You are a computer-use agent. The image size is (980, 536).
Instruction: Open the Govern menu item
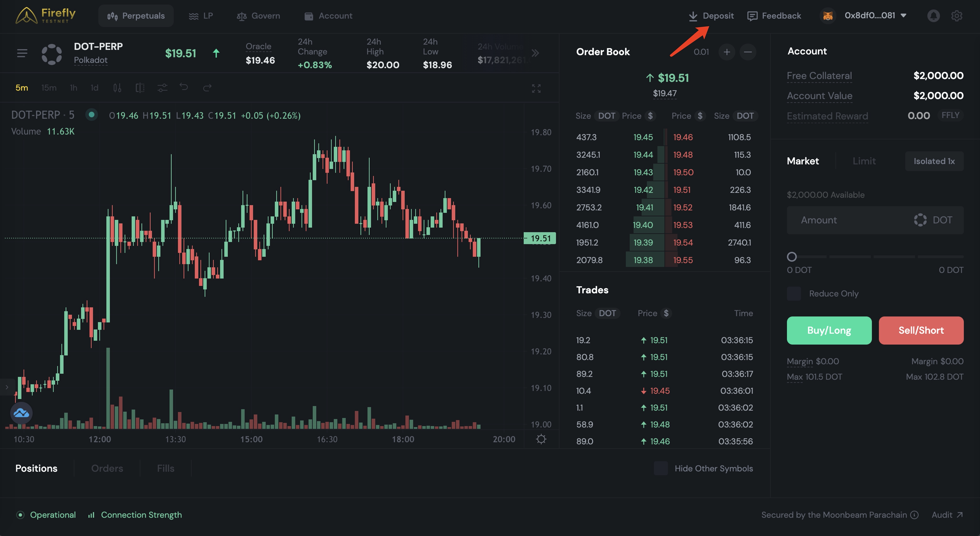(258, 15)
